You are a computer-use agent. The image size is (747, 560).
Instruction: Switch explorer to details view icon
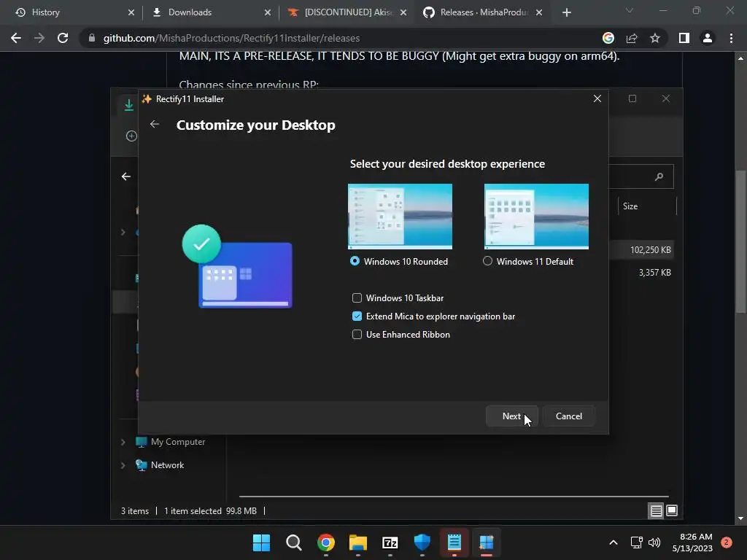[656, 511]
